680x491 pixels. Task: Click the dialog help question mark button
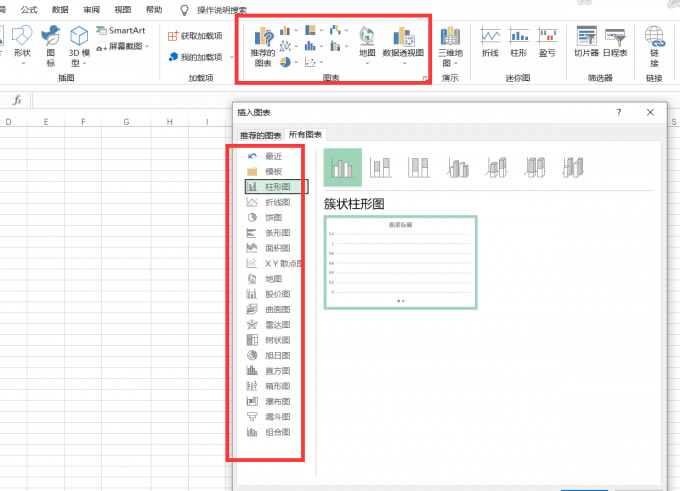tap(618, 113)
